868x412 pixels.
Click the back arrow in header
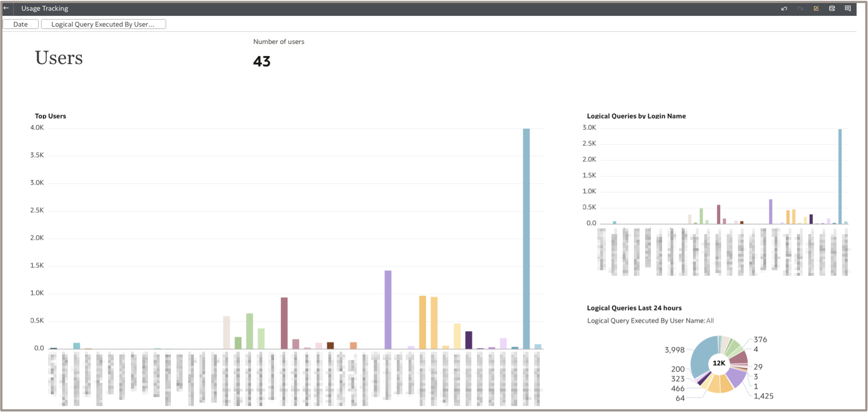[x=6, y=8]
